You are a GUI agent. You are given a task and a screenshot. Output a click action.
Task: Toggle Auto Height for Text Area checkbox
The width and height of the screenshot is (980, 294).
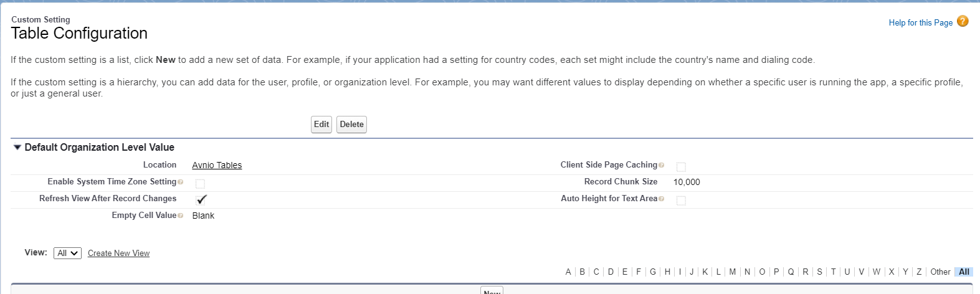point(681,201)
